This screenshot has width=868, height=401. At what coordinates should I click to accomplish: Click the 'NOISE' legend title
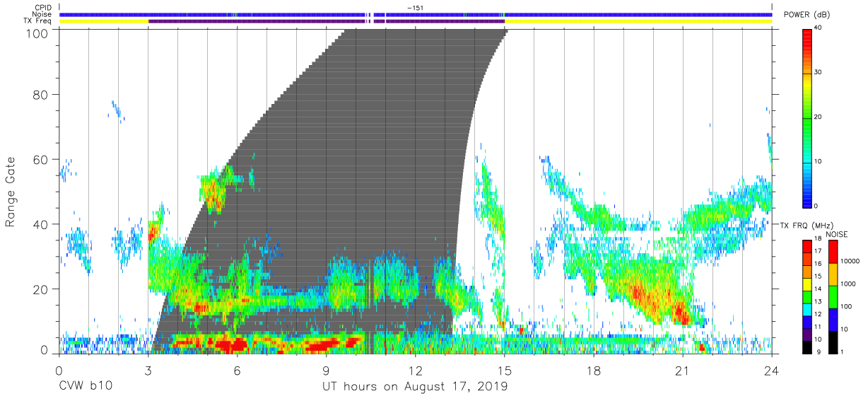click(x=836, y=234)
